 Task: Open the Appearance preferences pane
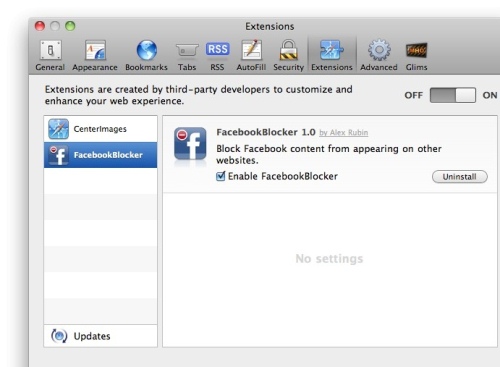tap(95, 56)
